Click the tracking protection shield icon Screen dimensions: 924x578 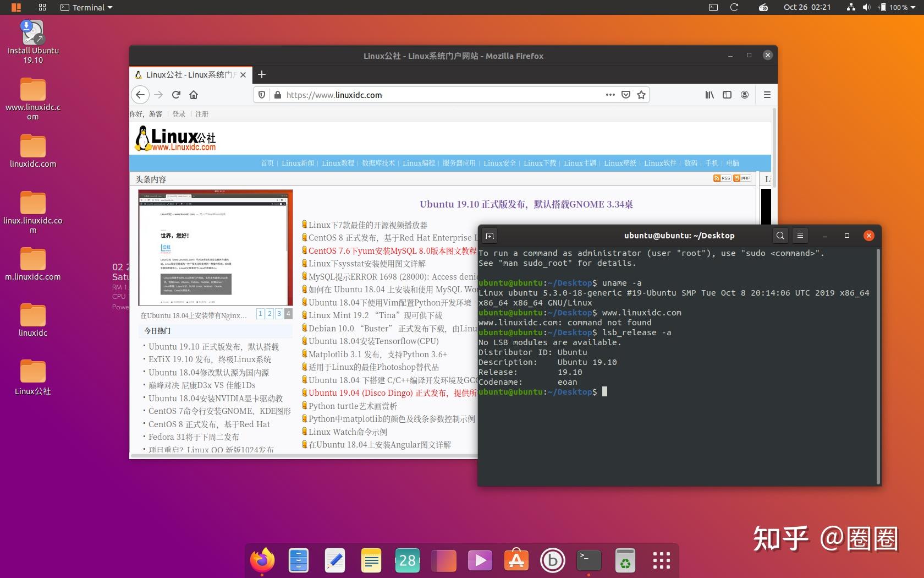[262, 94]
